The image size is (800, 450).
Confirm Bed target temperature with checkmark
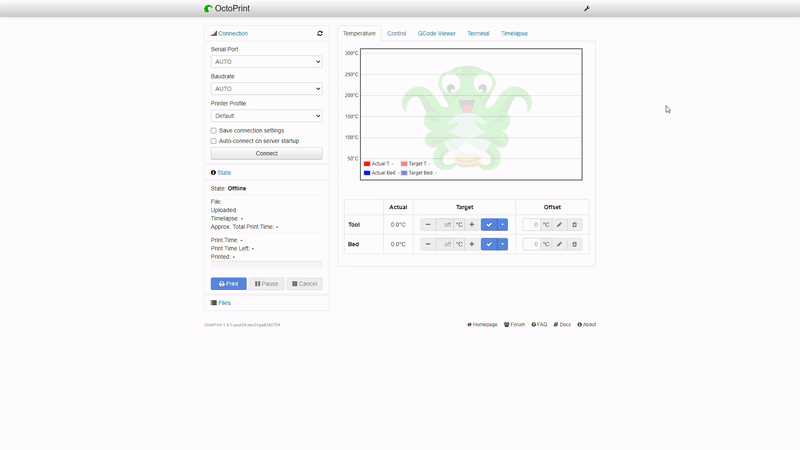click(489, 244)
